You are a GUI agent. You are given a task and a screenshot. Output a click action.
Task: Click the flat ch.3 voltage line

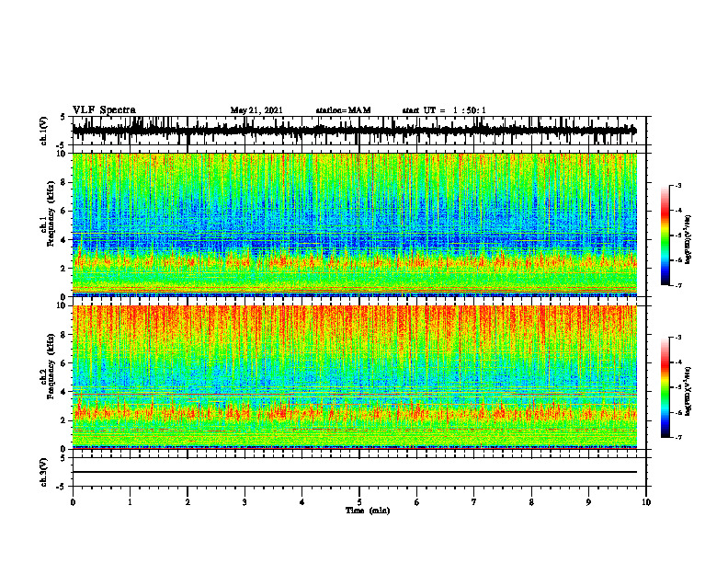point(354,472)
